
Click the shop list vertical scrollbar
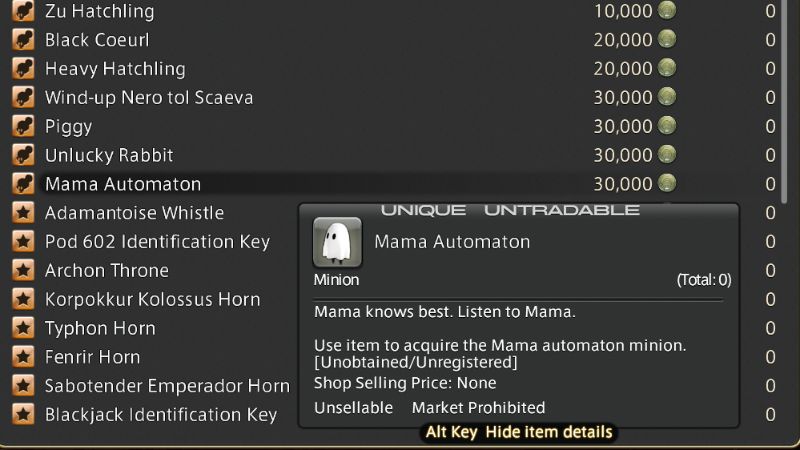click(x=784, y=102)
